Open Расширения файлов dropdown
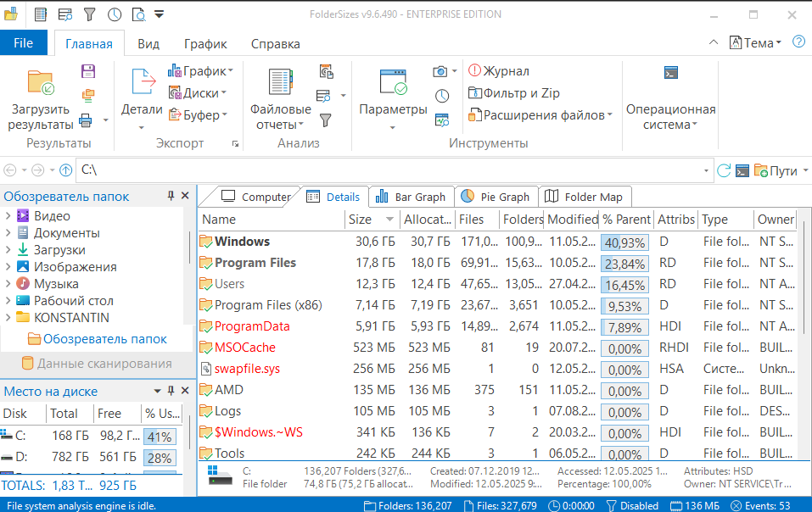Screen dimensions: 812x512 tap(540, 114)
